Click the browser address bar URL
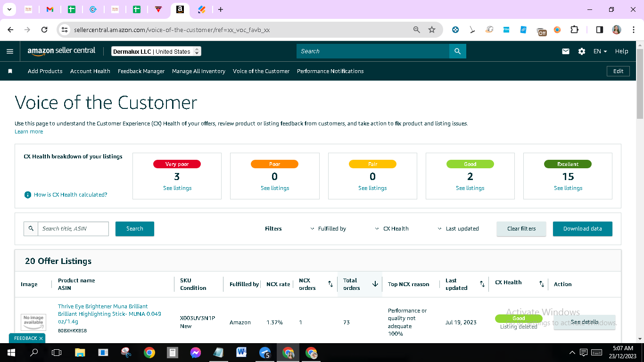 [172, 30]
